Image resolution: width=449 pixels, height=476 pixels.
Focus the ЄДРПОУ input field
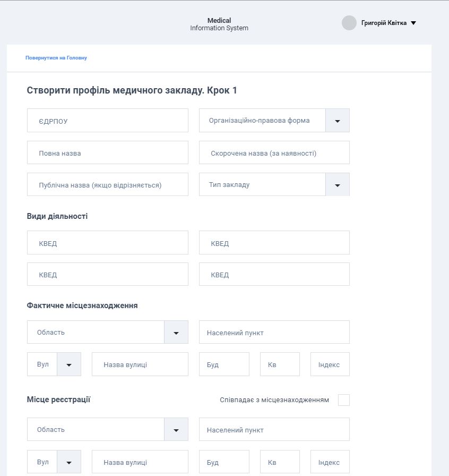108,121
